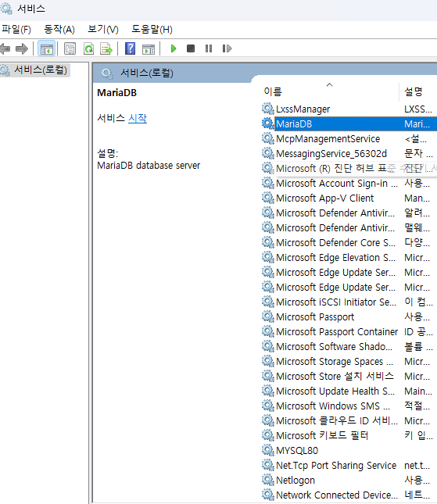This screenshot has width=437, height=504.
Task: Click the MariaDB heading in details pane
Action: (x=116, y=92)
